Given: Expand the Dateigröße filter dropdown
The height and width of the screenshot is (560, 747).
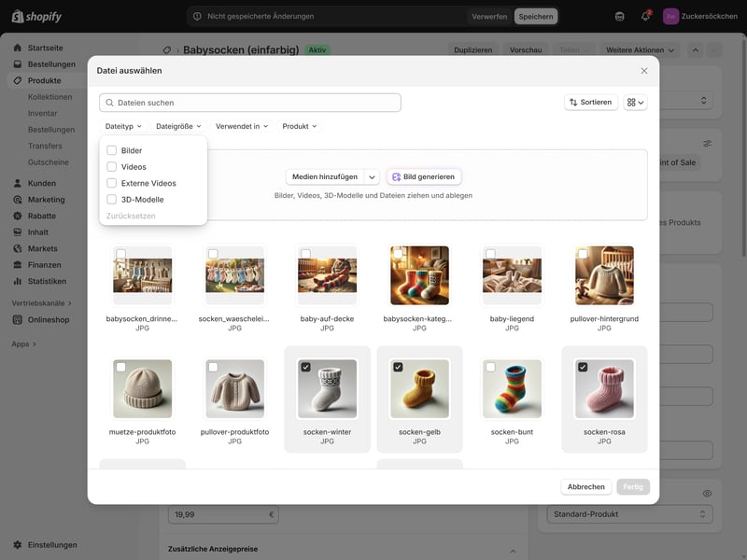Looking at the screenshot, I should [177, 126].
